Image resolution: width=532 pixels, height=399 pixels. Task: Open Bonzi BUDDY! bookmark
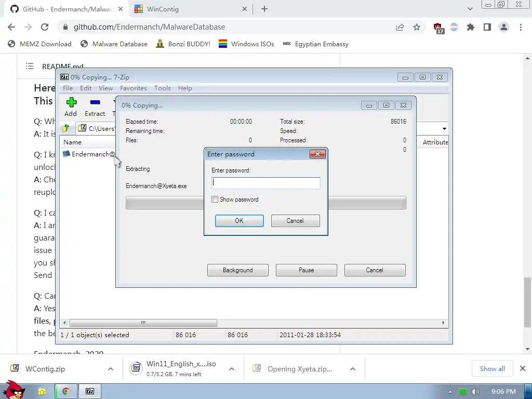183,44
